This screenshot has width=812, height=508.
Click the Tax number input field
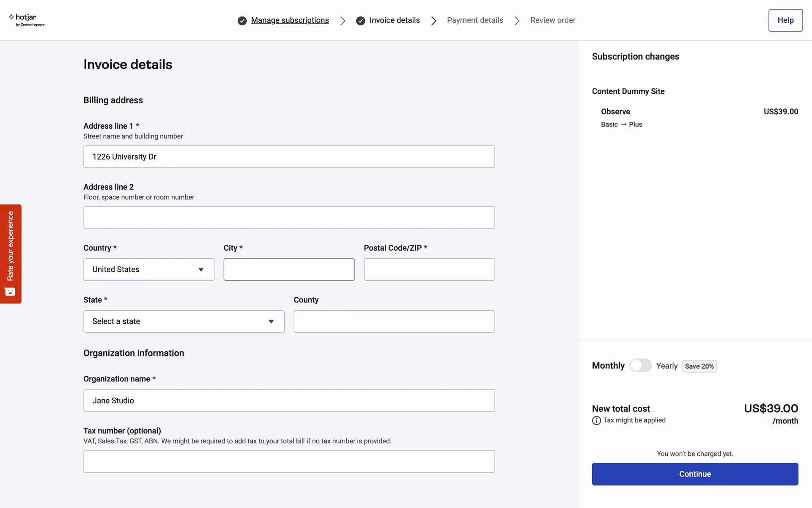pyautogui.click(x=289, y=461)
